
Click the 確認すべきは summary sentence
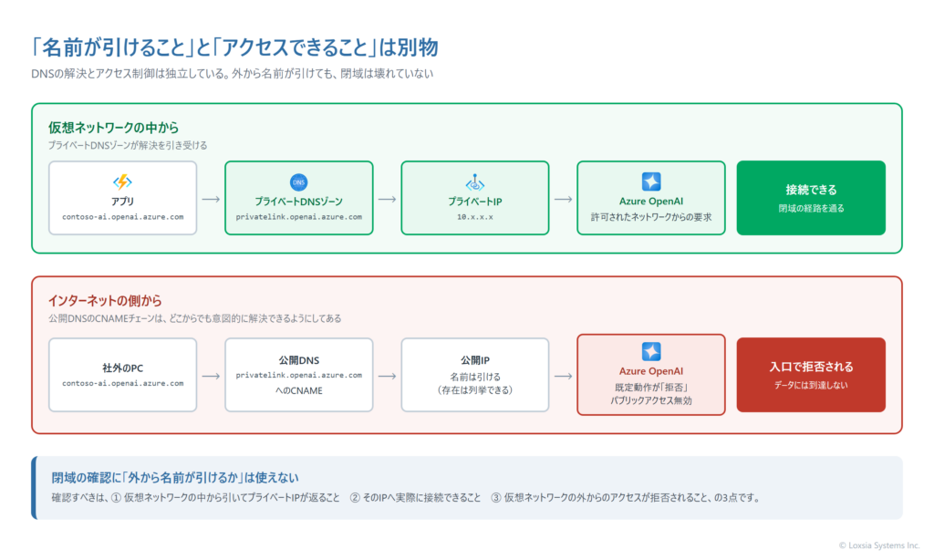(x=406, y=498)
